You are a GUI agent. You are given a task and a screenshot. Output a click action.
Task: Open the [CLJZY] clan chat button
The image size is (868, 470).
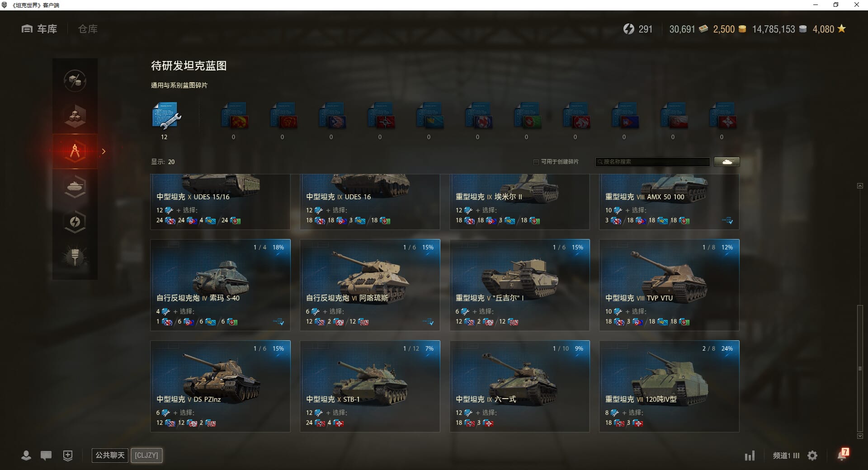(146, 455)
